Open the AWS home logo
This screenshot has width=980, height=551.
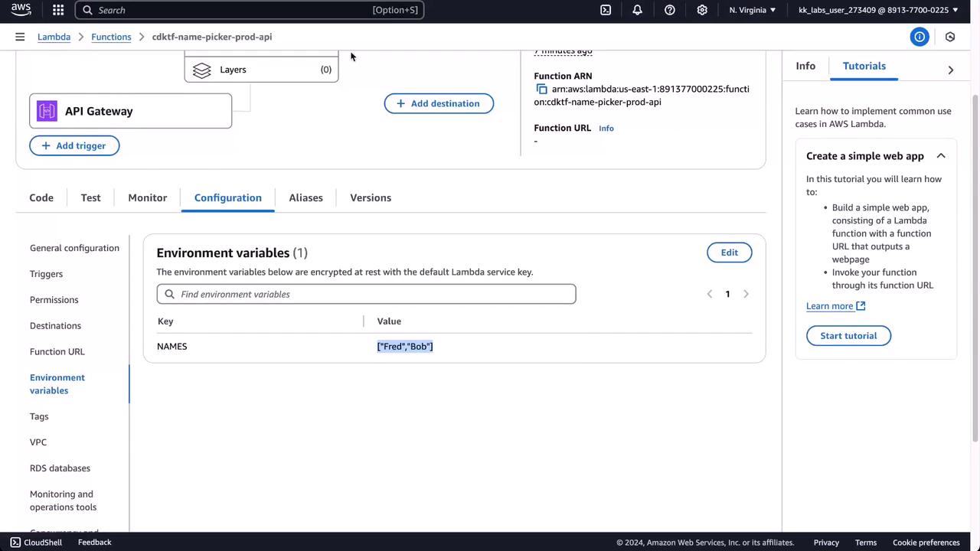click(21, 10)
